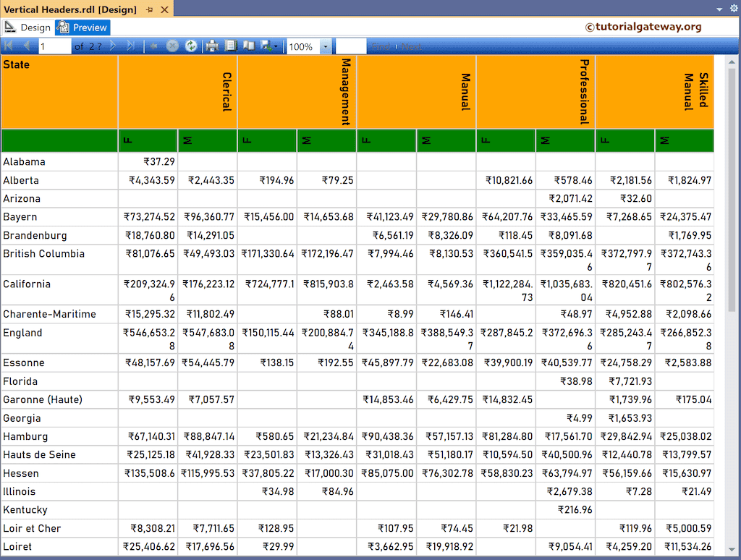Image resolution: width=741 pixels, height=560 pixels.
Task: Go to the last page
Action: [130, 46]
